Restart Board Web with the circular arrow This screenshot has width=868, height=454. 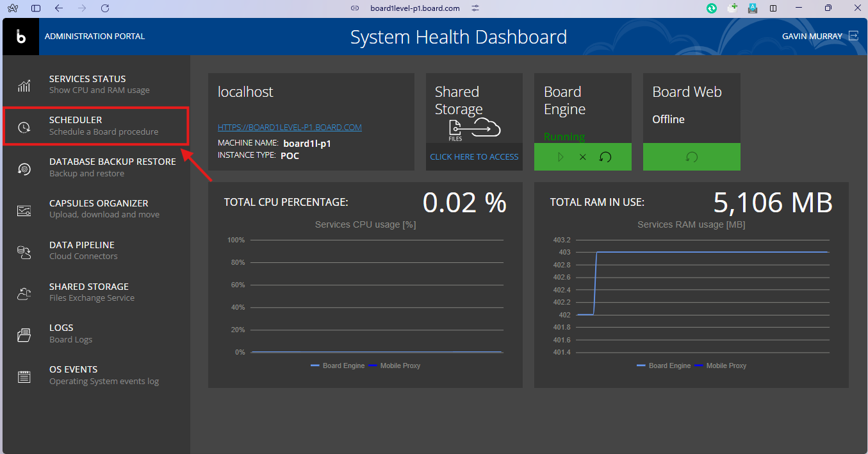click(692, 157)
